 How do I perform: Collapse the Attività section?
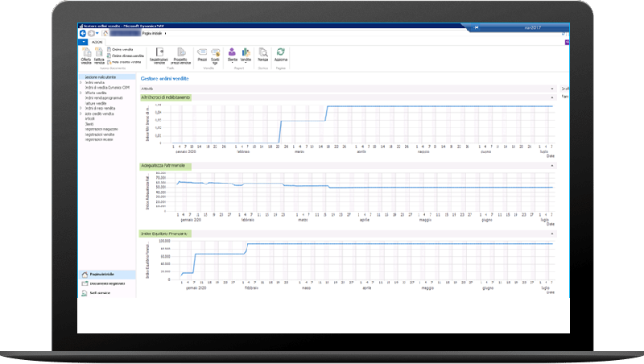pyautogui.click(x=552, y=89)
